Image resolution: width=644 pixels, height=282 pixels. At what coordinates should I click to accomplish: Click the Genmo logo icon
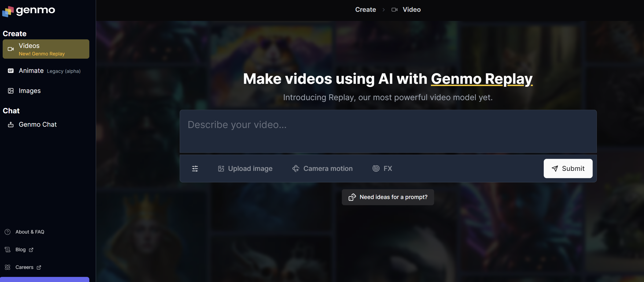point(8,11)
